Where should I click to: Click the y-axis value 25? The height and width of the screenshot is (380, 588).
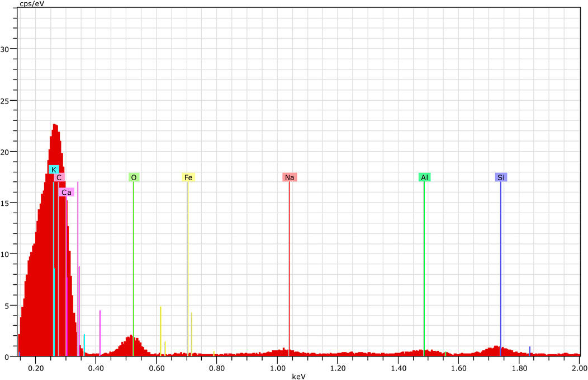(x=5, y=101)
